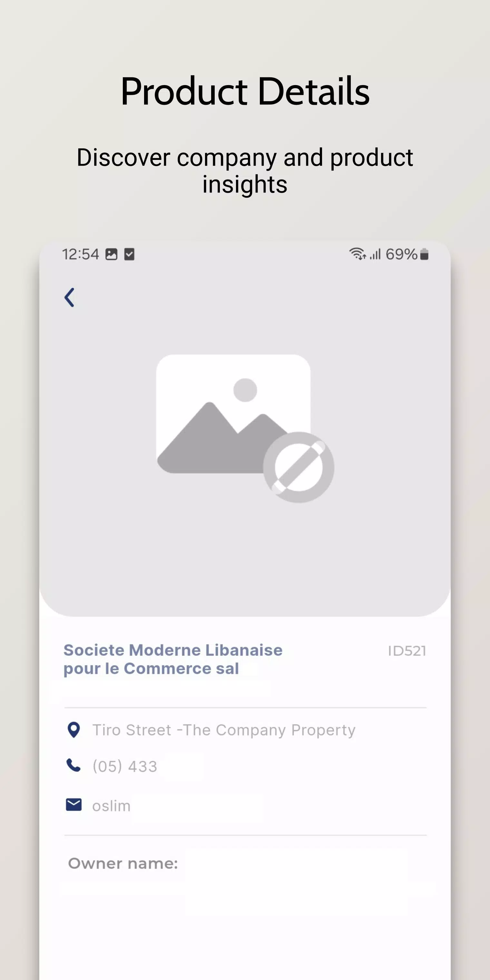The image size is (490, 980).
Task: Tap the battery indicator icon
Action: pos(424,254)
